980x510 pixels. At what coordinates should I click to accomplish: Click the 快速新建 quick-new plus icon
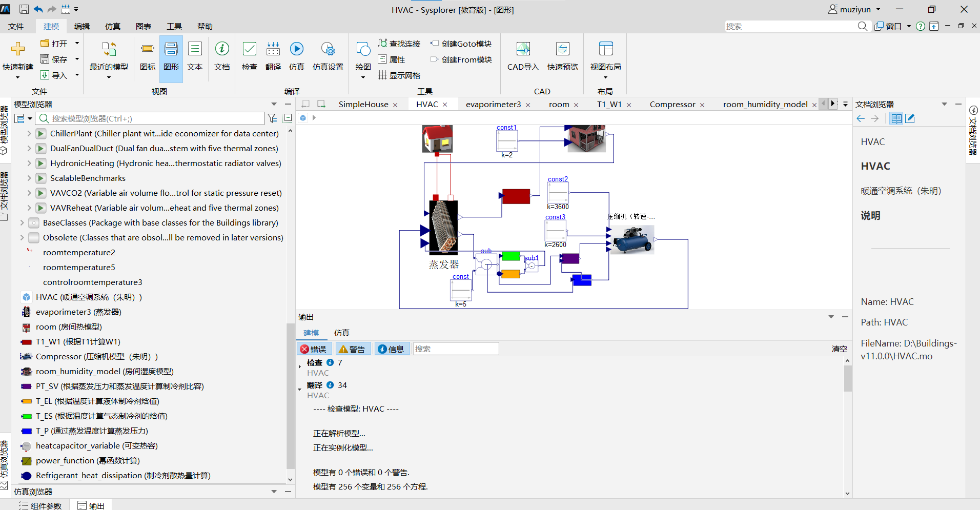(18, 49)
